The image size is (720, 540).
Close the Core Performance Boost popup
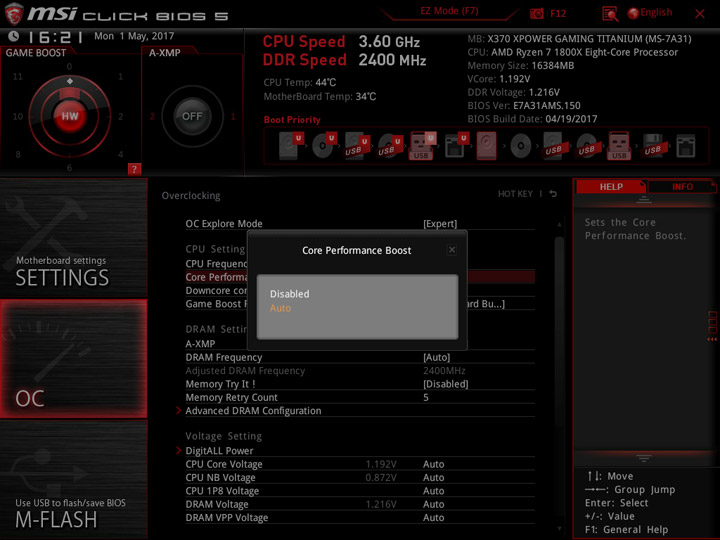452,250
